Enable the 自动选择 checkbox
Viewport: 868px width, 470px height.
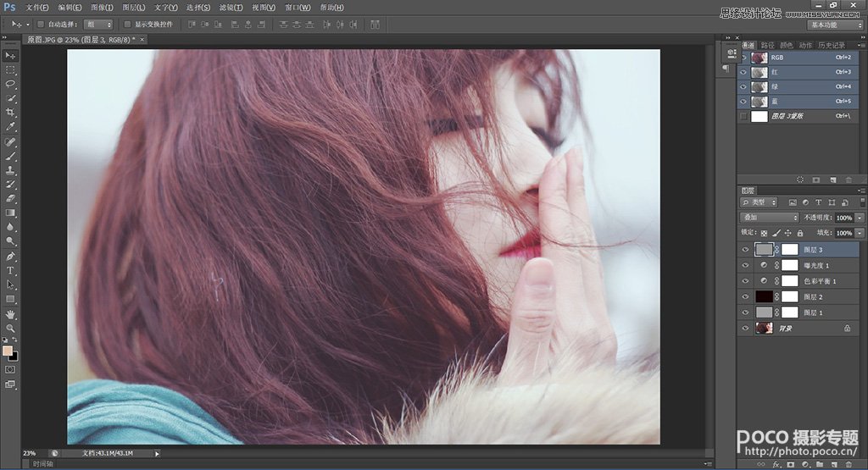[x=41, y=25]
